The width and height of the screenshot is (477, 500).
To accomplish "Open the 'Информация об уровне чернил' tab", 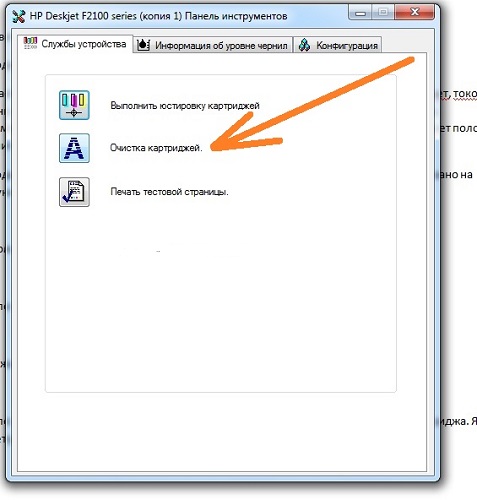I will (213, 45).
